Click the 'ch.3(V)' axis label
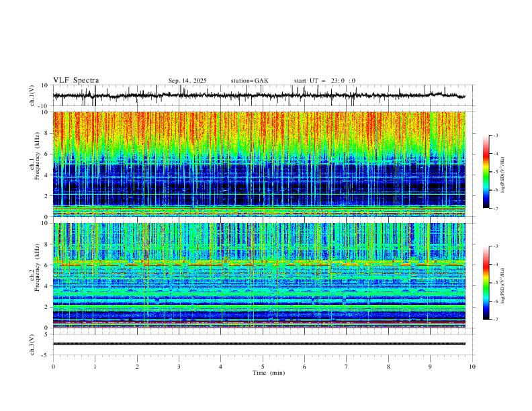Image resolution: width=532 pixels, height=411 pixels. pyautogui.click(x=32, y=345)
